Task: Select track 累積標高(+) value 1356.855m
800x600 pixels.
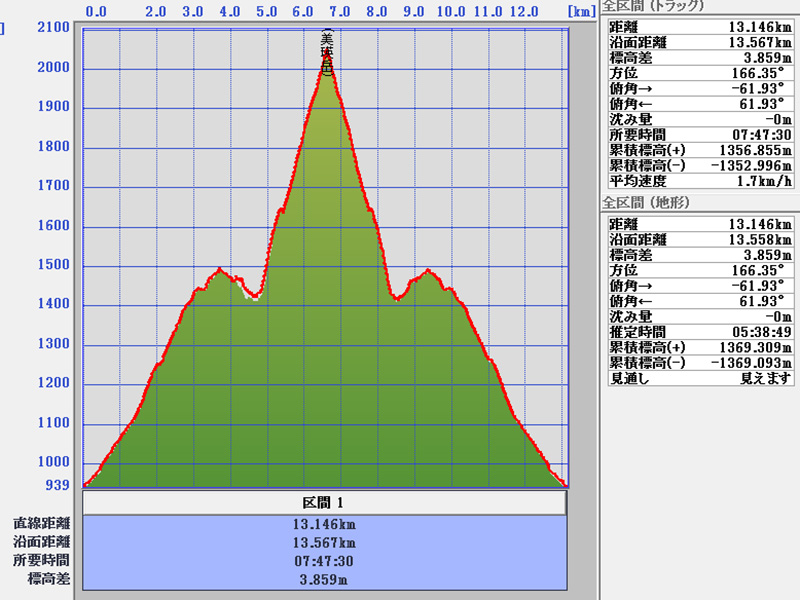Action: [750, 149]
